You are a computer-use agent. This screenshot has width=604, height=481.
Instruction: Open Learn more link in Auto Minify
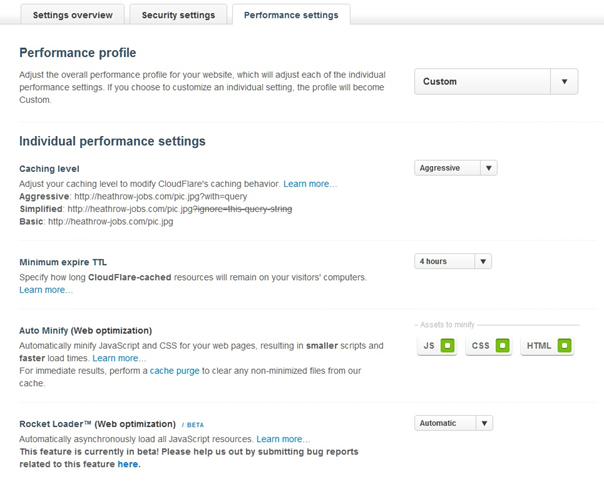click(119, 358)
